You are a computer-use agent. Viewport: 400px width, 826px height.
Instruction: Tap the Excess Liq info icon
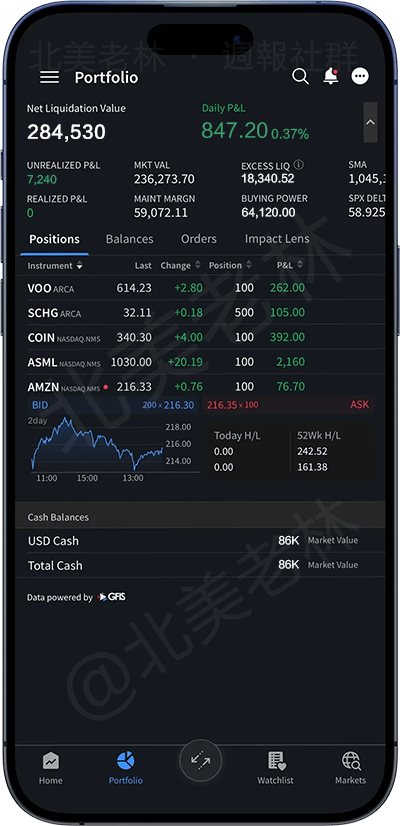point(298,165)
